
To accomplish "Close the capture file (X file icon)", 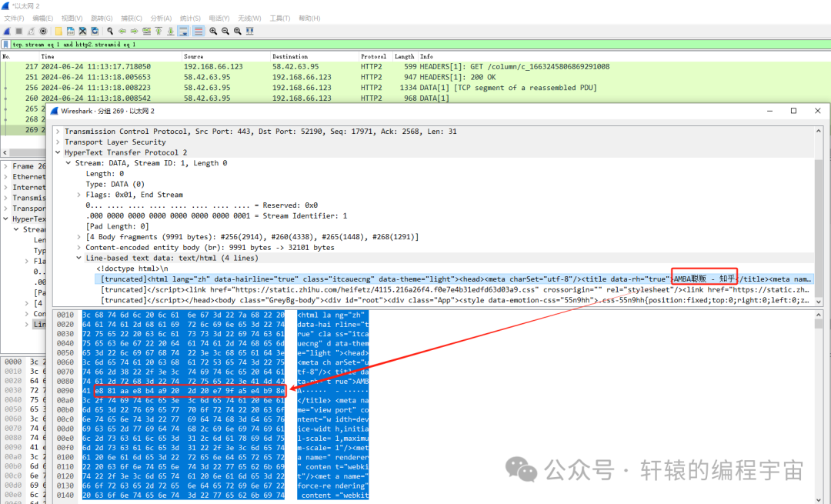I will pos(82,32).
